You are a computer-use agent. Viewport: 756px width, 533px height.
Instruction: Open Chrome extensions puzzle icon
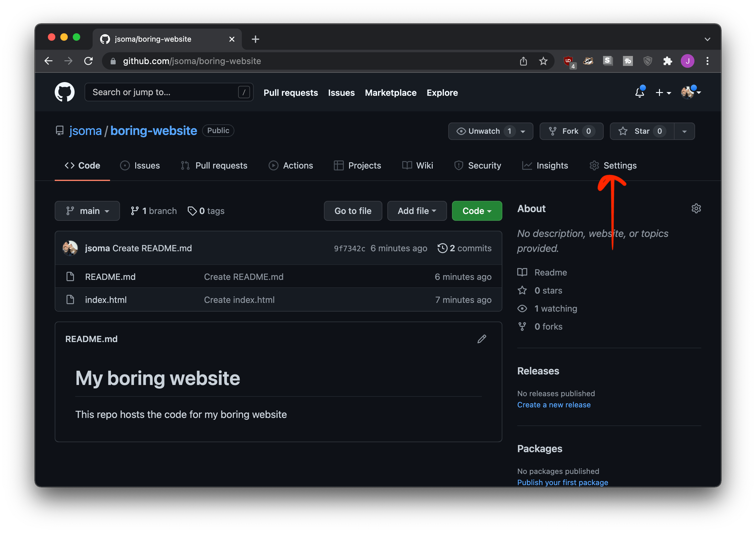tap(667, 61)
